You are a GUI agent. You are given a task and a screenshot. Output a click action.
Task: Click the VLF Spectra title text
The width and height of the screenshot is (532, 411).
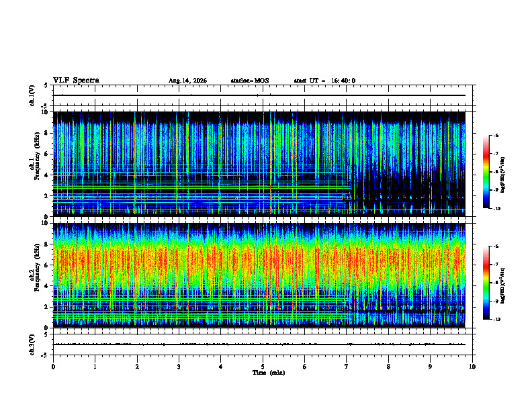click(76, 81)
